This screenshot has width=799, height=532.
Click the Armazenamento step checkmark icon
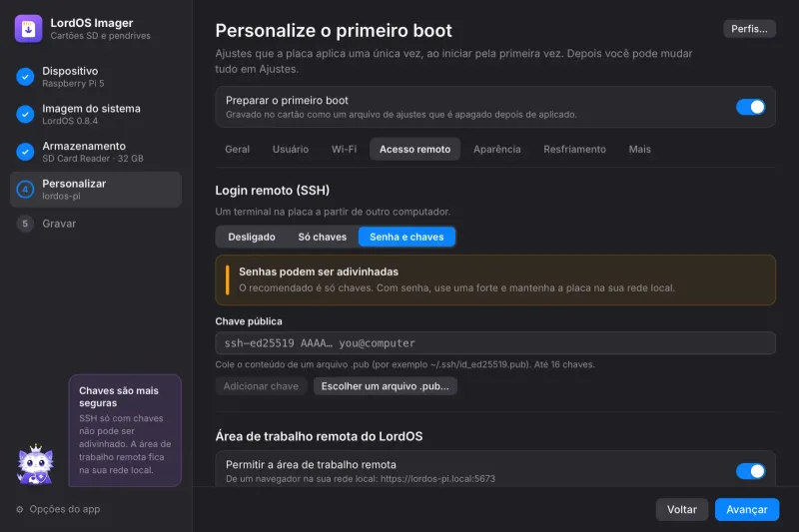tap(25, 152)
